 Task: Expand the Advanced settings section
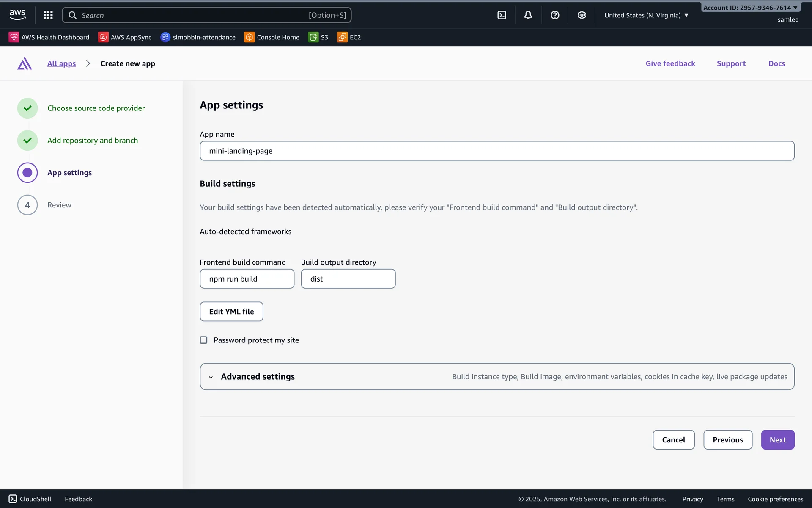point(257,376)
